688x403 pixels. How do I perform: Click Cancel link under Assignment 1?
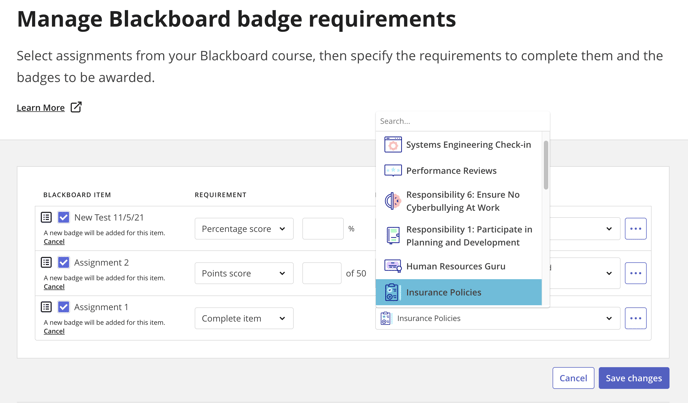(x=54, y=331)
